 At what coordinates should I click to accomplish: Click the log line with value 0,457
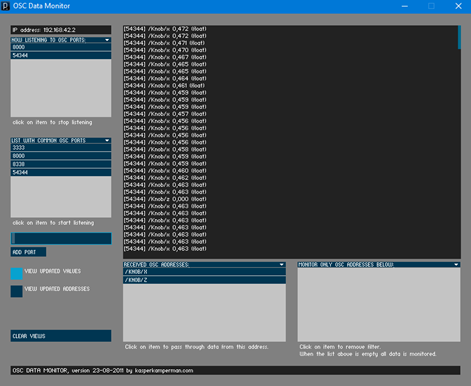(165, 114)
